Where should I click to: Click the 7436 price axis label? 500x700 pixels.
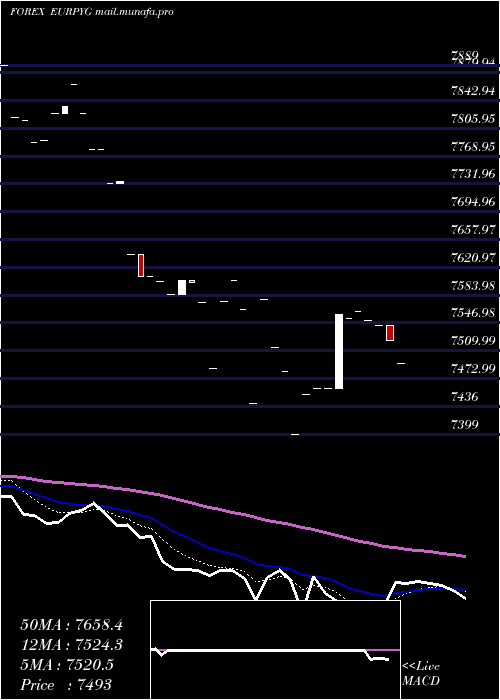pyautogui.click(x=465, y=396)
